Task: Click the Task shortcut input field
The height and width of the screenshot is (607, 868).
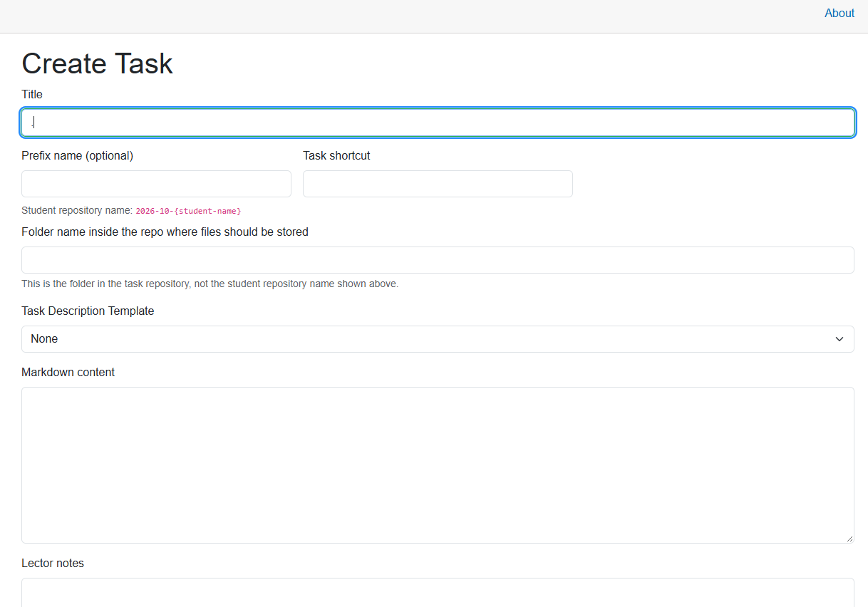Action: (438, 184)
